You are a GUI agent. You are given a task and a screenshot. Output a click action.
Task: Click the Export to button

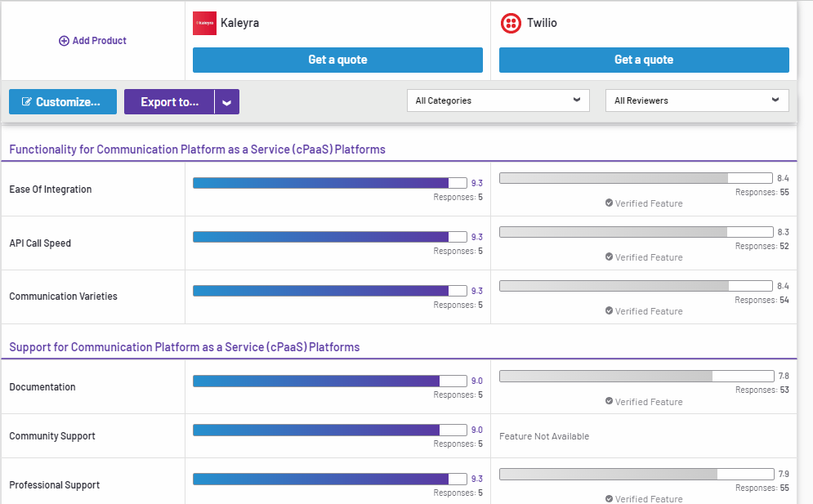coord(169,101)
